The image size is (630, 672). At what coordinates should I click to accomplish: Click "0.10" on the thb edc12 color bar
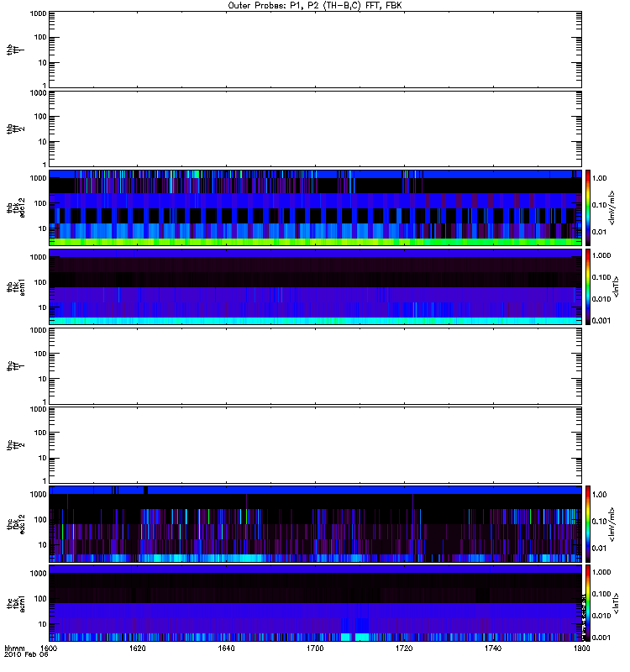tap(599, 205)
